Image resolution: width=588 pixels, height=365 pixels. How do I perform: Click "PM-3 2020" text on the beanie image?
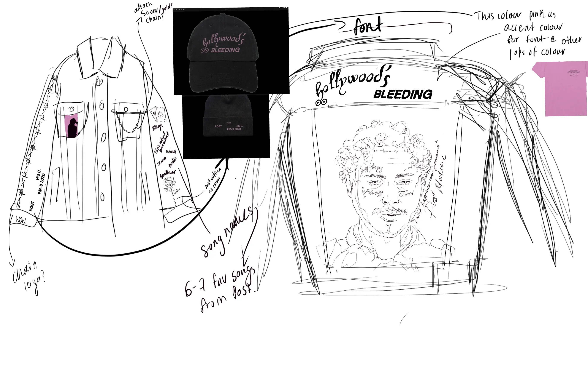[x=234, y=129]
